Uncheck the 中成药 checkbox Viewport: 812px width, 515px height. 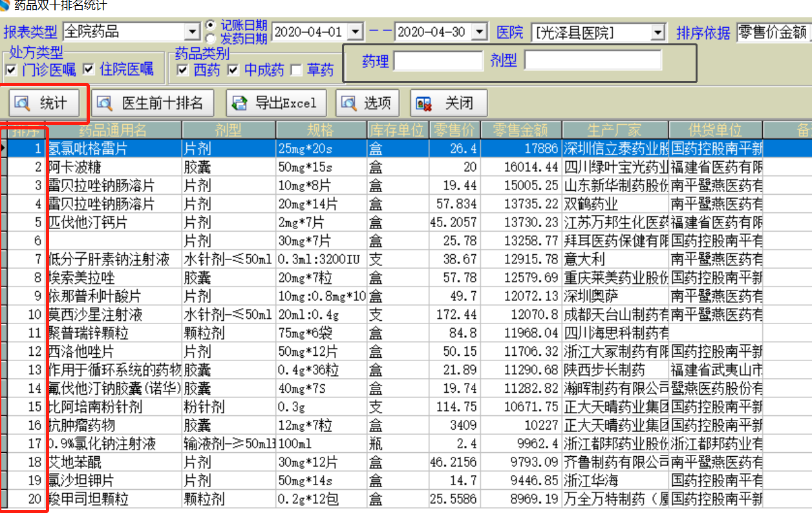(x=233, y=71)
